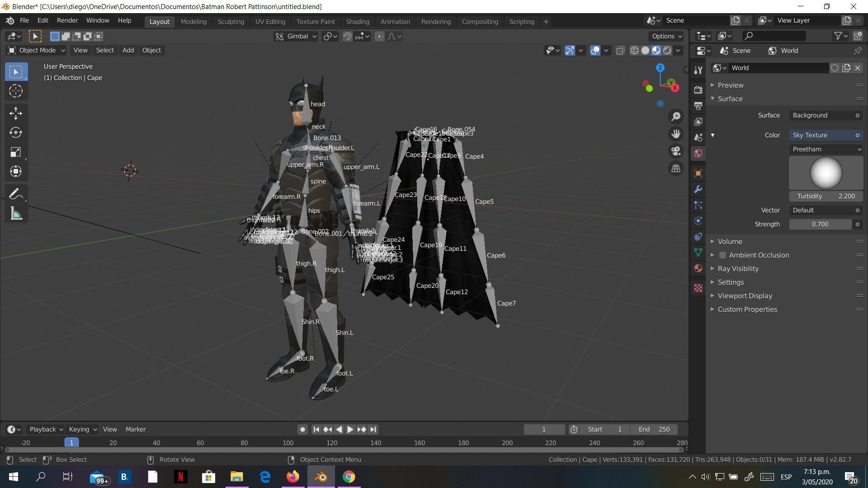Open the View Layer properties tab
The image size is (868, 488).
[x=698, y=122]
